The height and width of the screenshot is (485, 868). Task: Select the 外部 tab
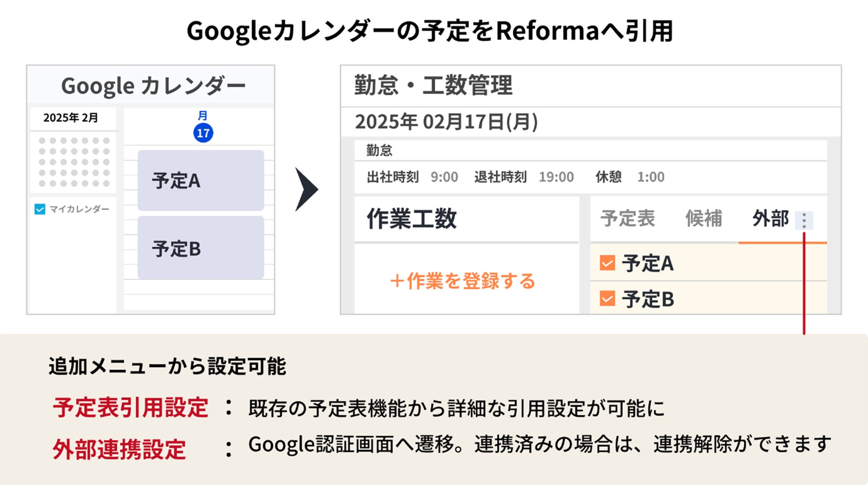(x=770, y=219)
